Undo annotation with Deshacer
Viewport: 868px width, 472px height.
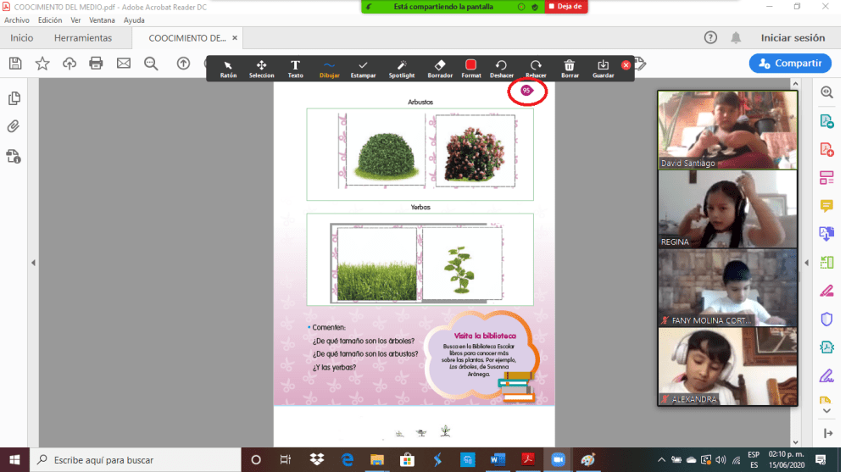tap(501, 69)
